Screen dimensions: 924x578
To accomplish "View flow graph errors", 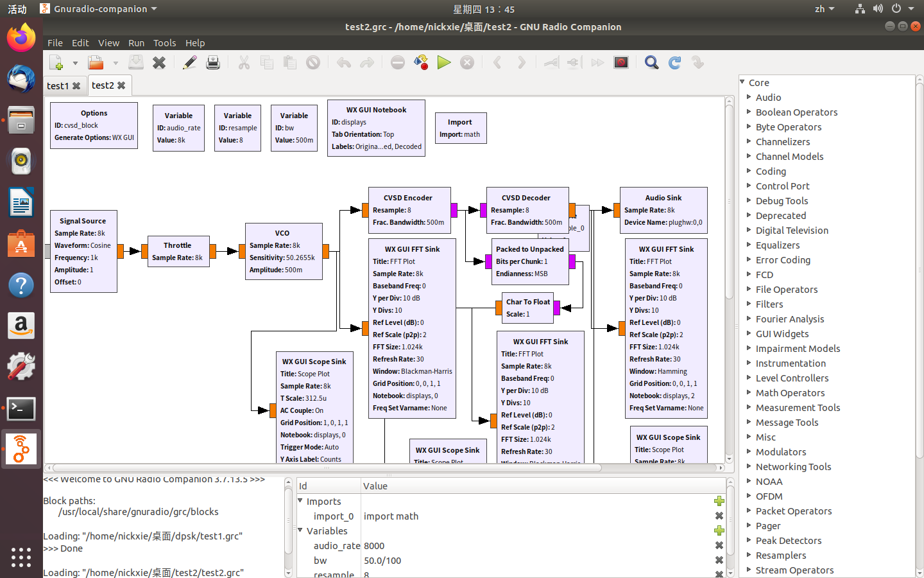I will 398,62.
